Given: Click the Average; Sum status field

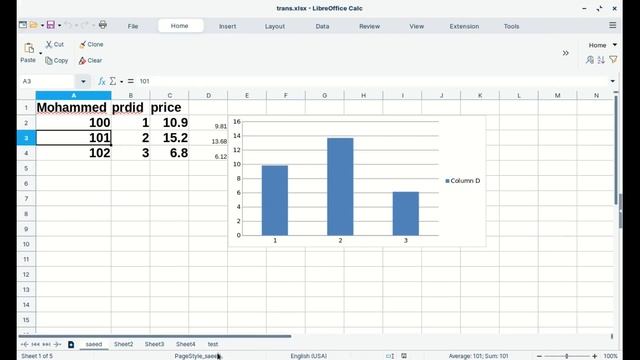Looking at the screenshot, I should click(x=478, y=356).
